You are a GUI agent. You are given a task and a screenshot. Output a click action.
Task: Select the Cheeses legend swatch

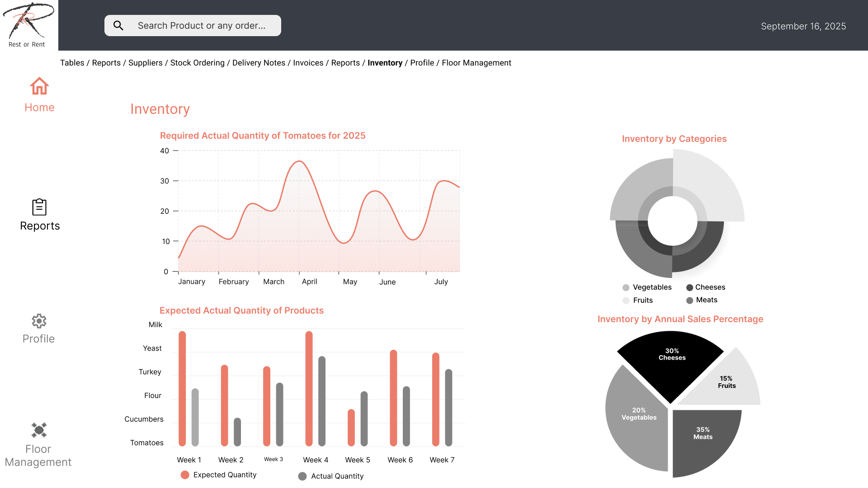coord(689,288)
